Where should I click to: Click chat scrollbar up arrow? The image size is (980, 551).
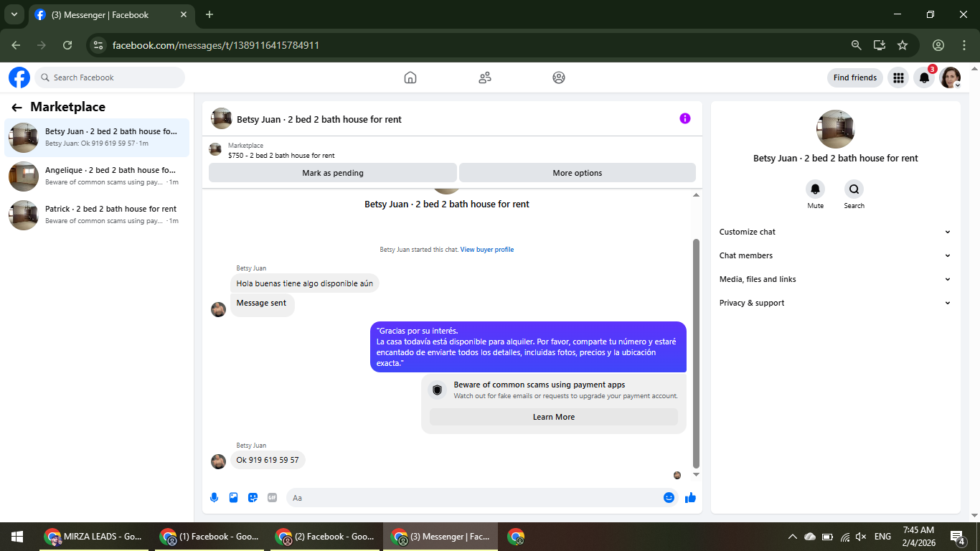tap(696, 195)
